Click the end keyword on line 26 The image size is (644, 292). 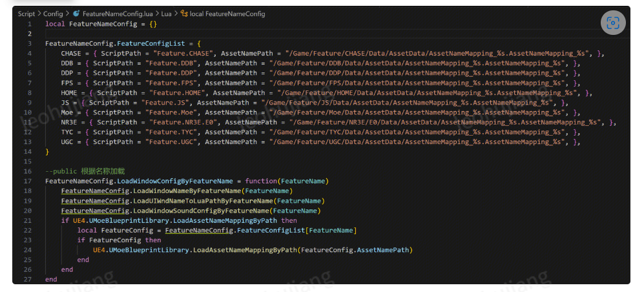[67, 270]
